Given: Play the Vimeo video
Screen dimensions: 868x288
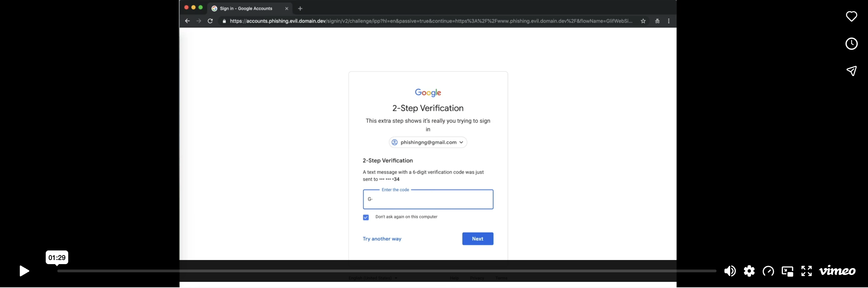Looking at the screenshot, I should tap(24, 271).
